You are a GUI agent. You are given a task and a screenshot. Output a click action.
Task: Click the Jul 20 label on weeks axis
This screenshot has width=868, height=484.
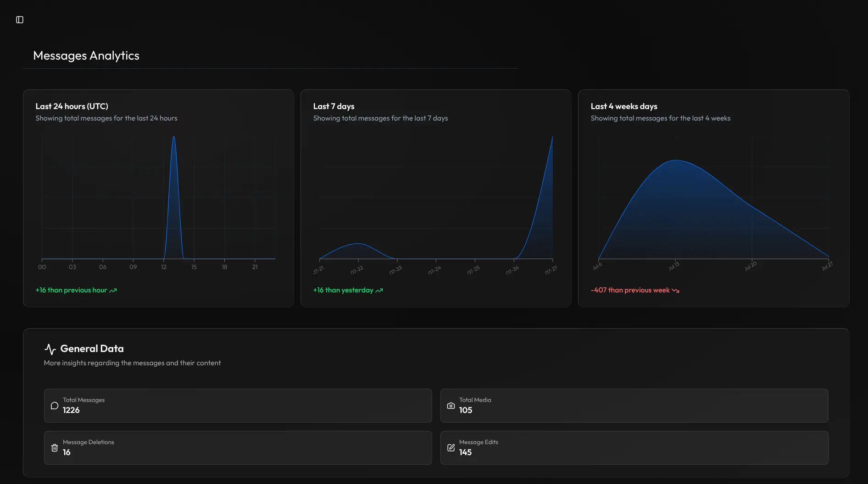(x=751, y=266)
